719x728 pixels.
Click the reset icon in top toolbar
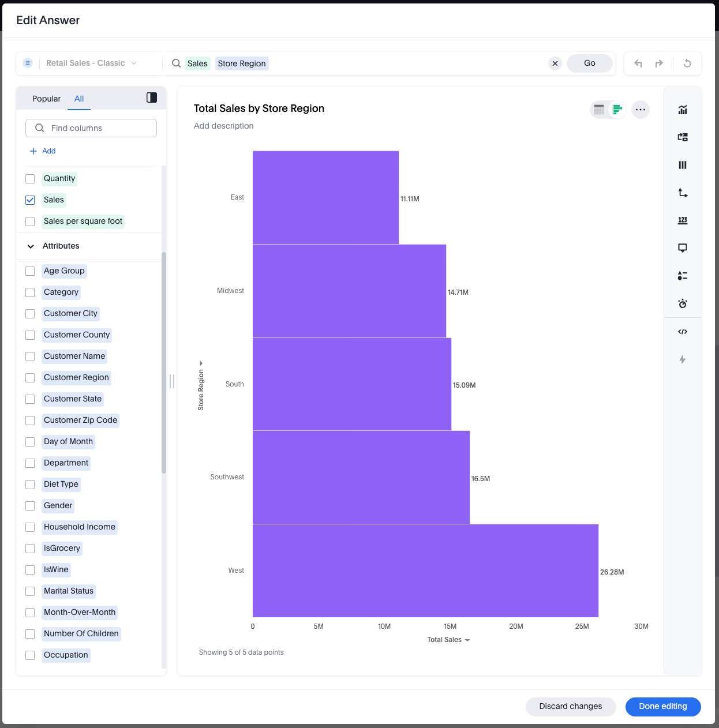[687, 63]
